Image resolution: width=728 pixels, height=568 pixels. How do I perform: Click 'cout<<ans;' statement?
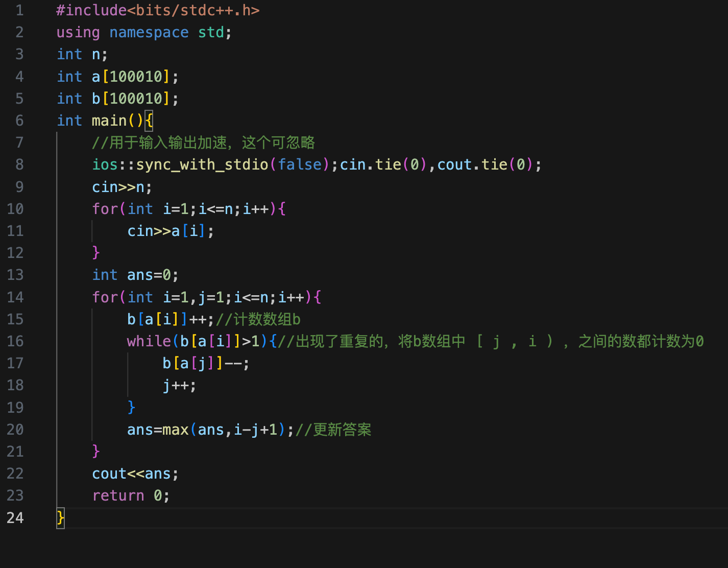pos(135,474)
